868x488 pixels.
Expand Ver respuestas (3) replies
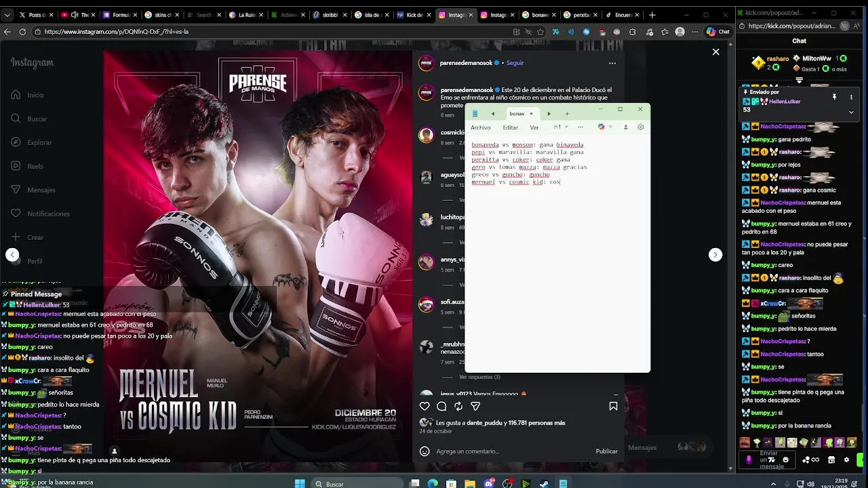click(x=479, y=377)
